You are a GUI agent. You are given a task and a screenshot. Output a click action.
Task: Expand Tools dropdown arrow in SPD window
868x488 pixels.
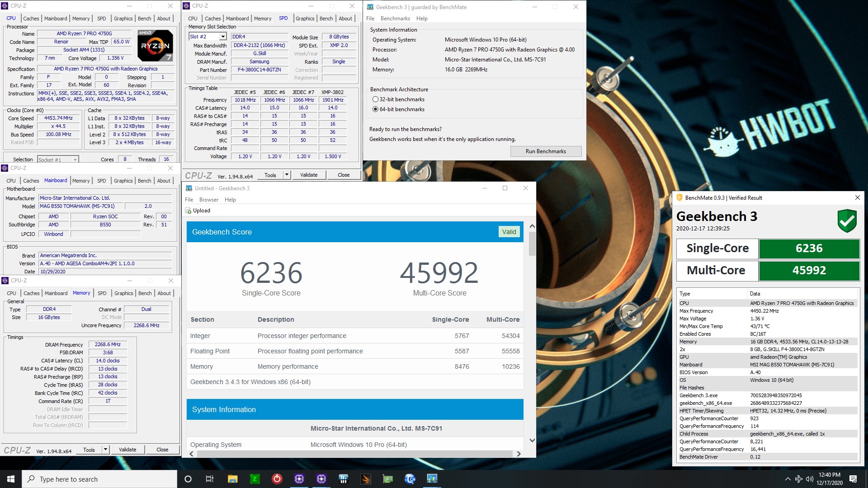pyautogui.click(x=287, y=175)
